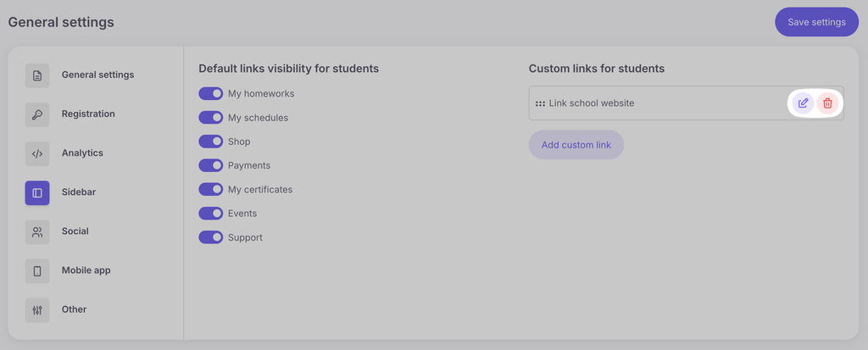Open General settings document icon
The height and width of the screenshot is (350, 868).
click(37, 75)
